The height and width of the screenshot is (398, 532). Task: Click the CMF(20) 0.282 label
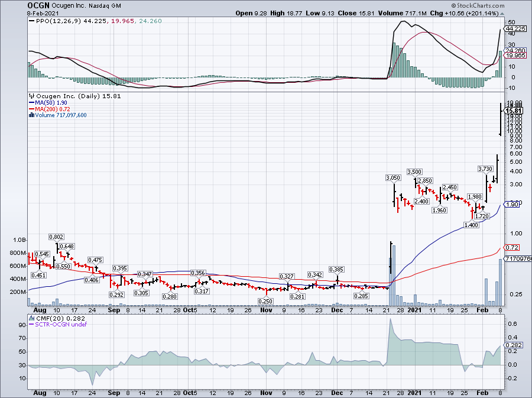pos(60,319)
